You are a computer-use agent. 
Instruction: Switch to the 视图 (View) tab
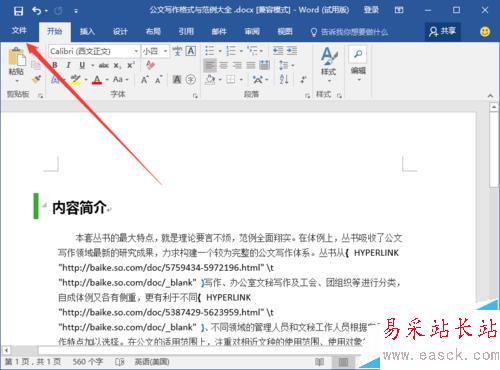pyautogui.click(x=285, y=32)
